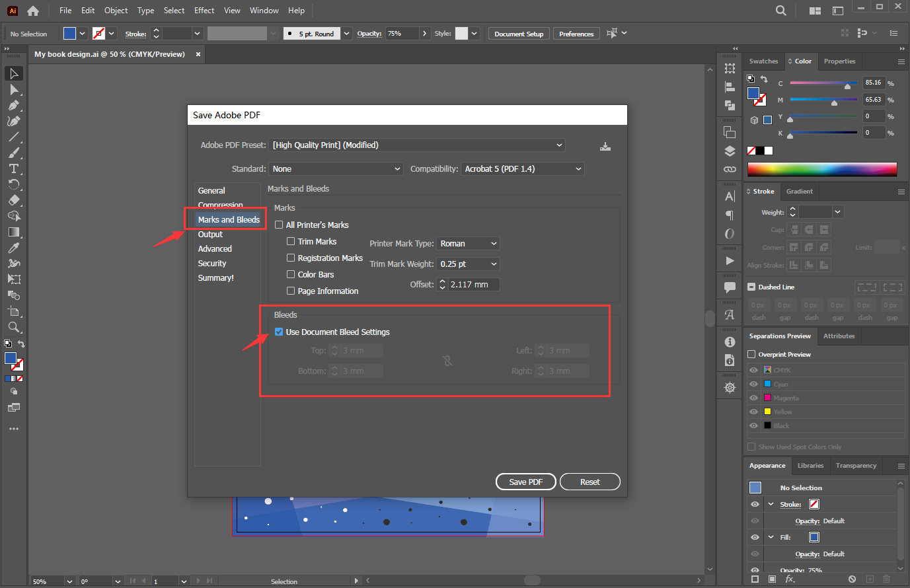Select Security in the PDF dialog list
Screen dimensions: 910x588
212,264
